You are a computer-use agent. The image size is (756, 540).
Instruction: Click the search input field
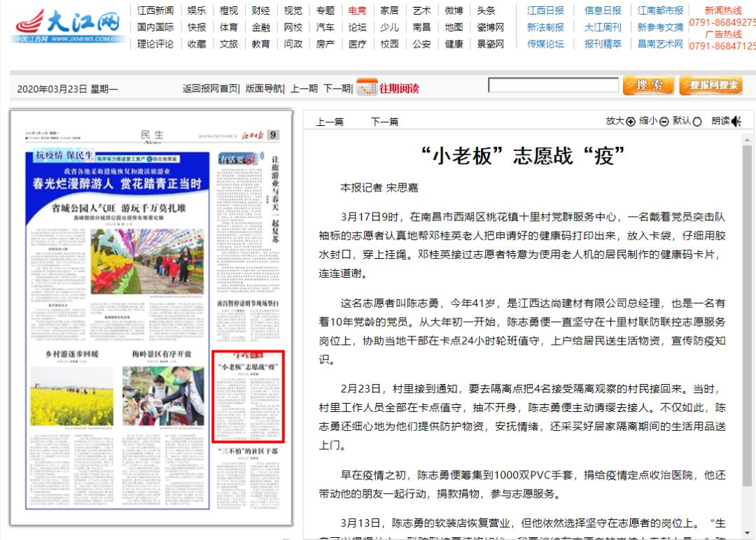tap(553, 85)
